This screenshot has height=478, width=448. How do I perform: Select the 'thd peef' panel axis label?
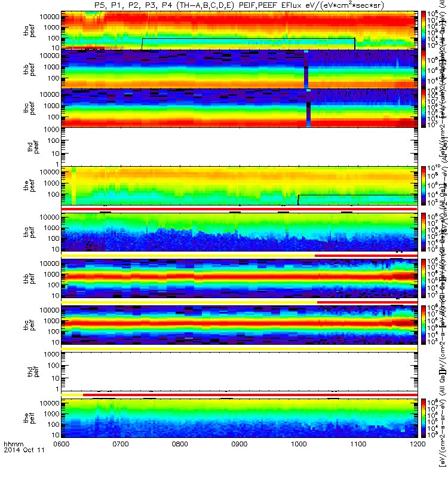[x=33, y=147]
